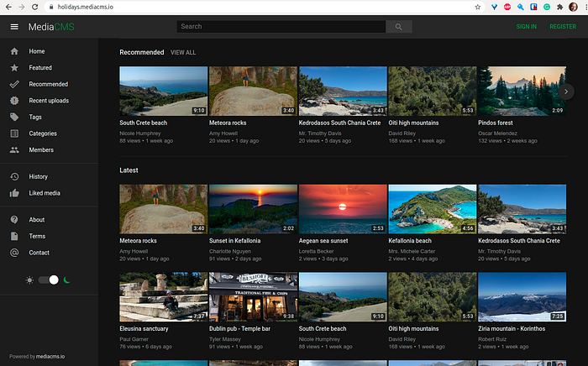Reload the page with refresh icon
This screenshot has height=366, width=588.
35,7
